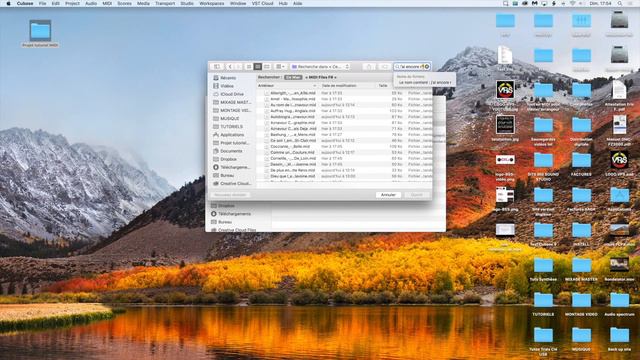The width and height of the screenshot is (640, 360).
Task: Click the Nouveau dossier button
Action: (x=231, y=195)
